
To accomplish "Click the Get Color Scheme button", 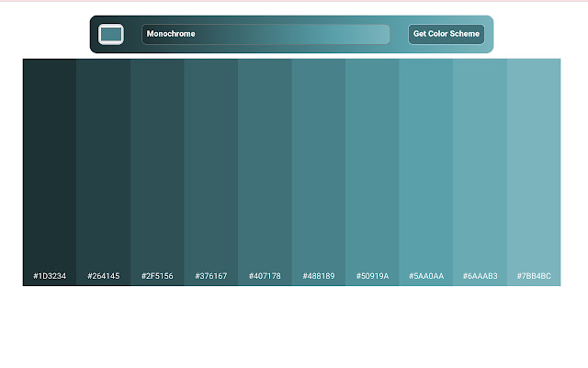I will (447, 34).
